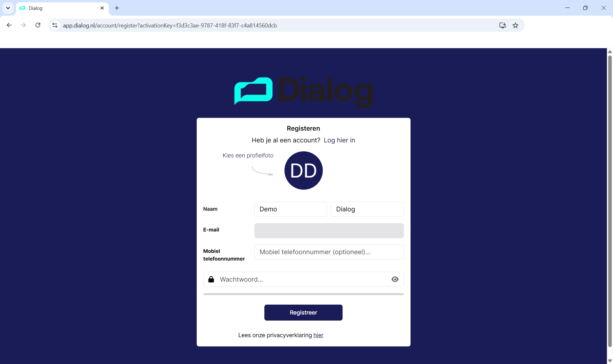Install the Dialog app via address bar icon
Image resolution: width=613 pixels, height=364 pixels.
(503, 25)
